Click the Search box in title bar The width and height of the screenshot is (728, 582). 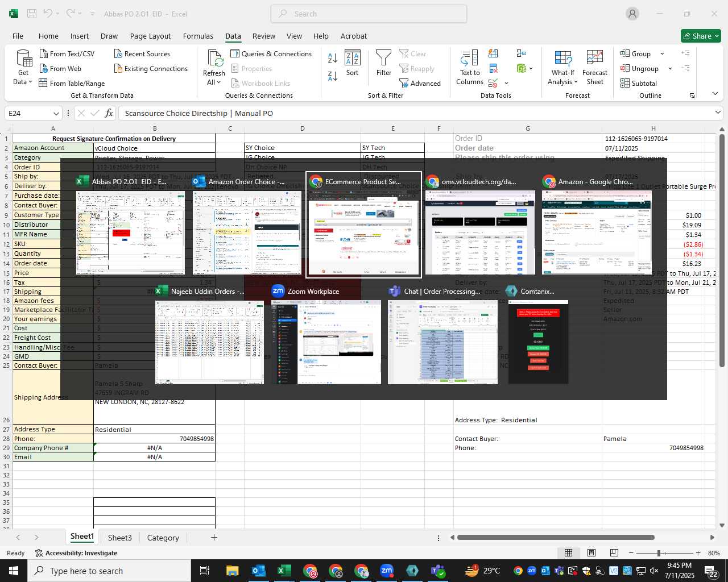369,14
